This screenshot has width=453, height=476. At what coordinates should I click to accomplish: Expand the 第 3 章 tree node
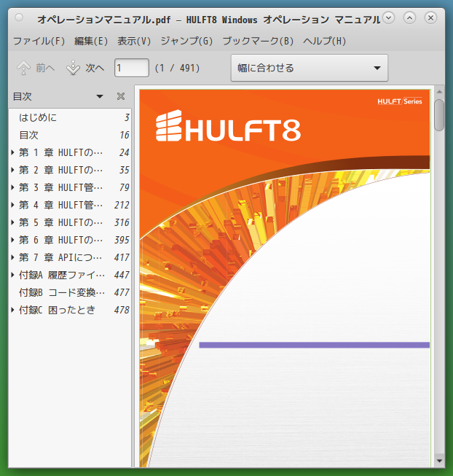12,187
